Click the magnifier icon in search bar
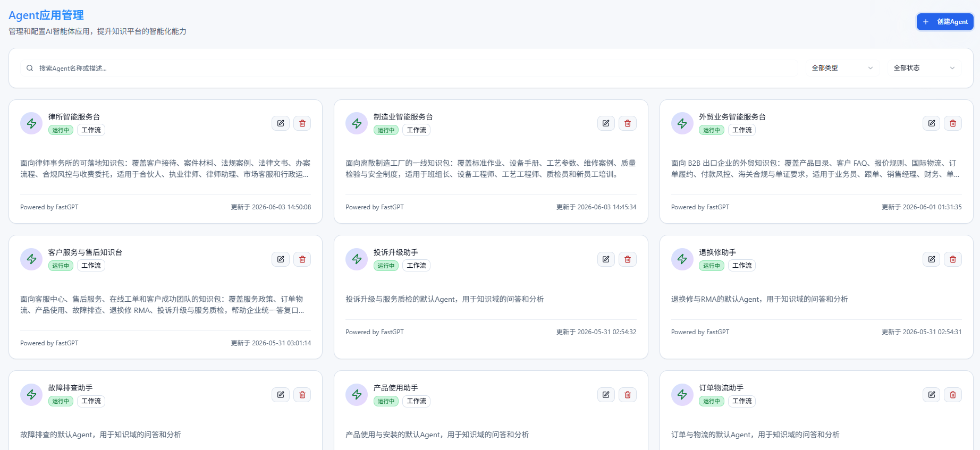Screen dimensions: 980x450 (x=30, y=68)
